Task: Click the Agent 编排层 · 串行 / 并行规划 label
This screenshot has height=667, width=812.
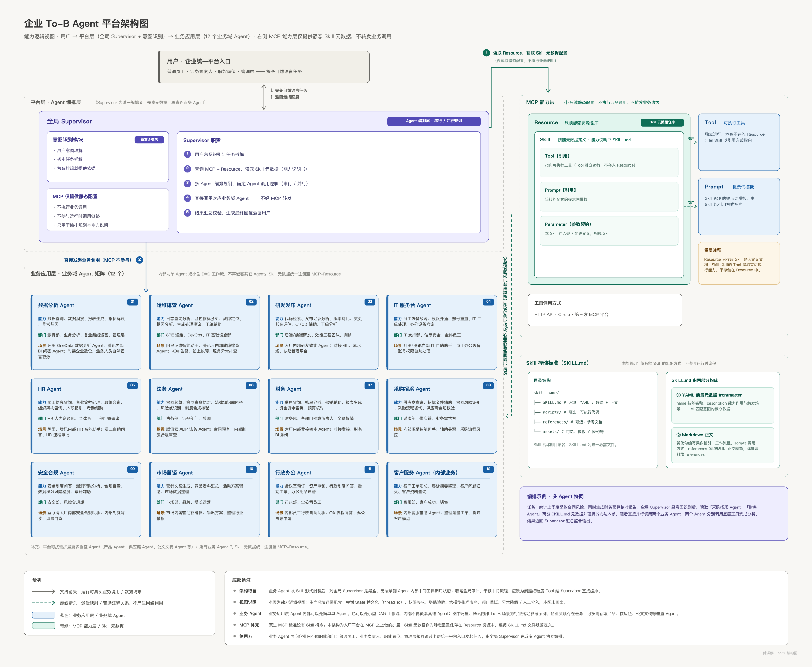Action: click(x=434, y=121)
